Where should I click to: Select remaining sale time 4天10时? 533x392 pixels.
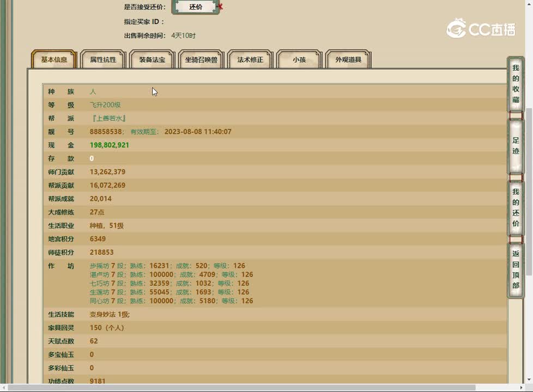point(183,36)
